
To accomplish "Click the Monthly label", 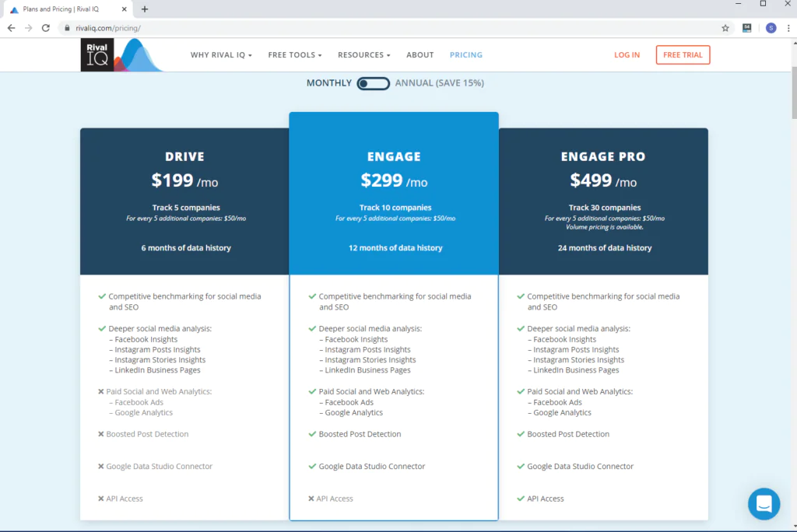I will 329,82.
